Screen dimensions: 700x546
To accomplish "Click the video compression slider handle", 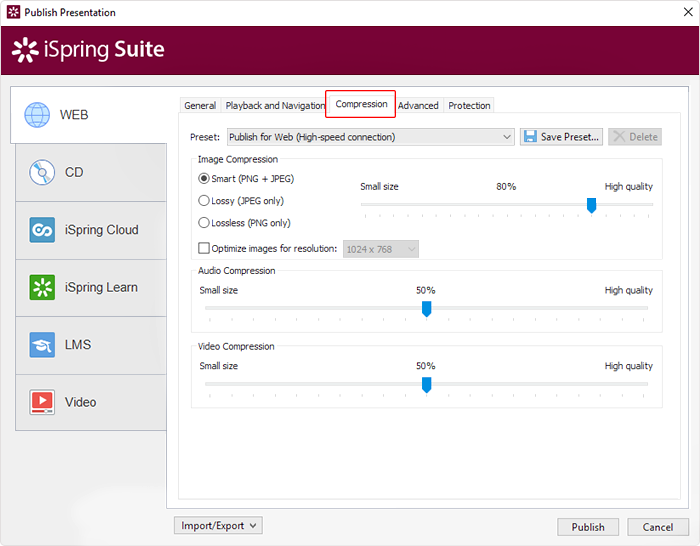I will tap(426, 385).
